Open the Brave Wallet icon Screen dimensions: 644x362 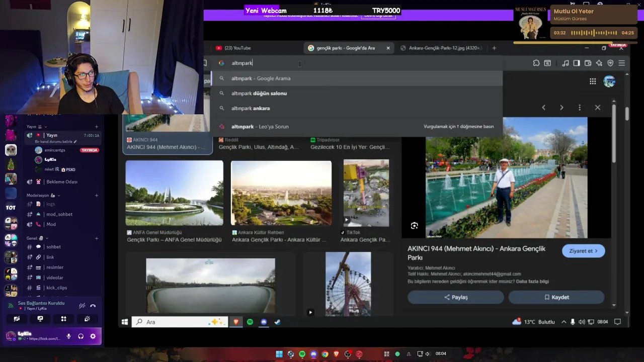[x=588, y=63]
